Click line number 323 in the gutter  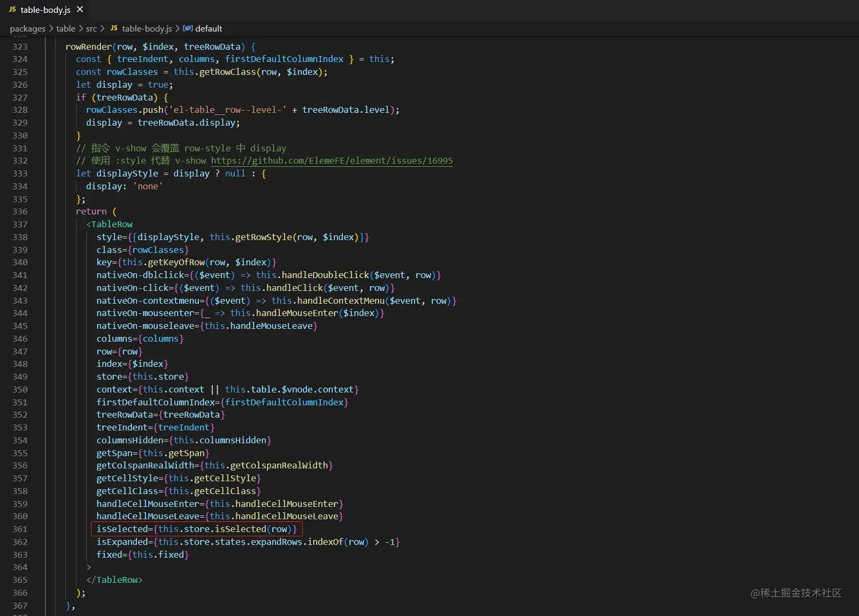coord(20,47)
